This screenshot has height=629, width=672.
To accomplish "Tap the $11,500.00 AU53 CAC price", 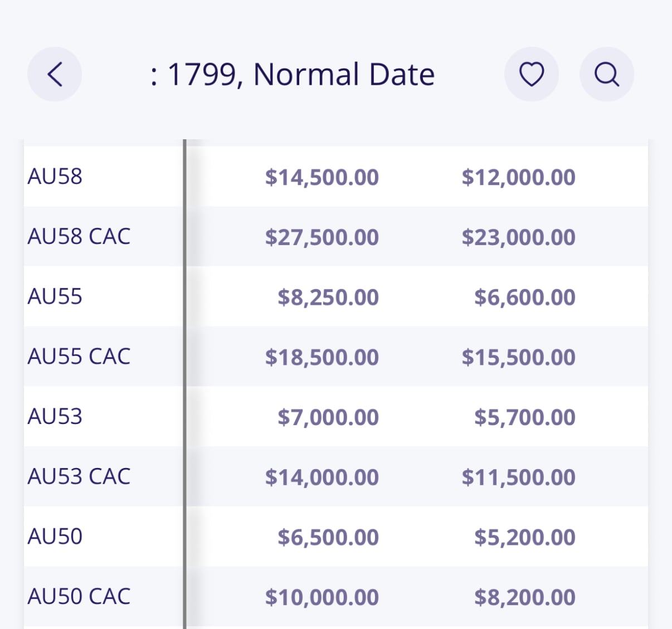I will [x=518, y=477].
